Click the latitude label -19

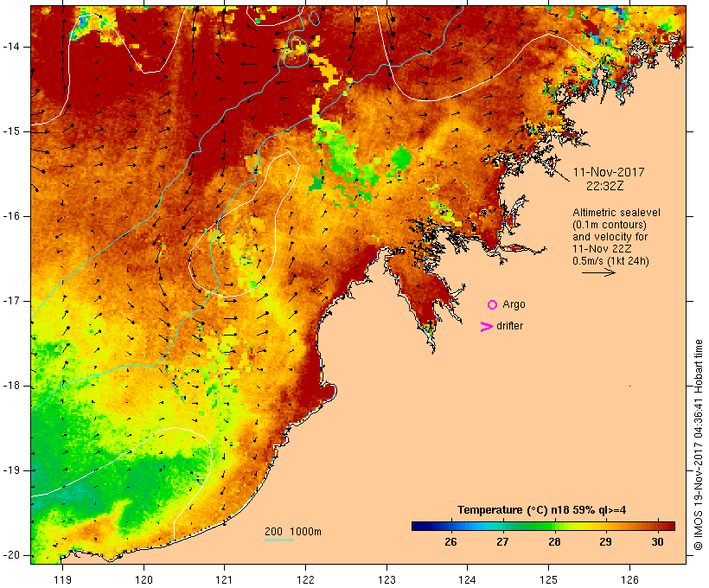coord(11,470)
